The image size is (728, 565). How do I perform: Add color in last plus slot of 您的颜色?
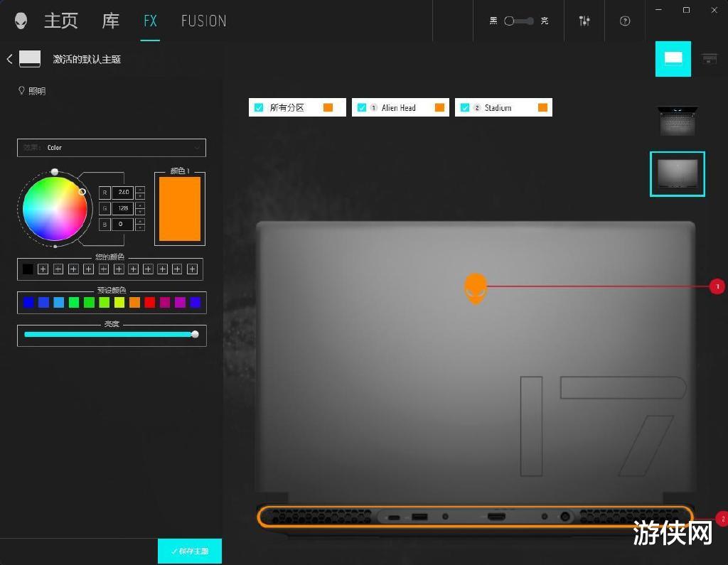pyautogui.click(x=192, y=269)
